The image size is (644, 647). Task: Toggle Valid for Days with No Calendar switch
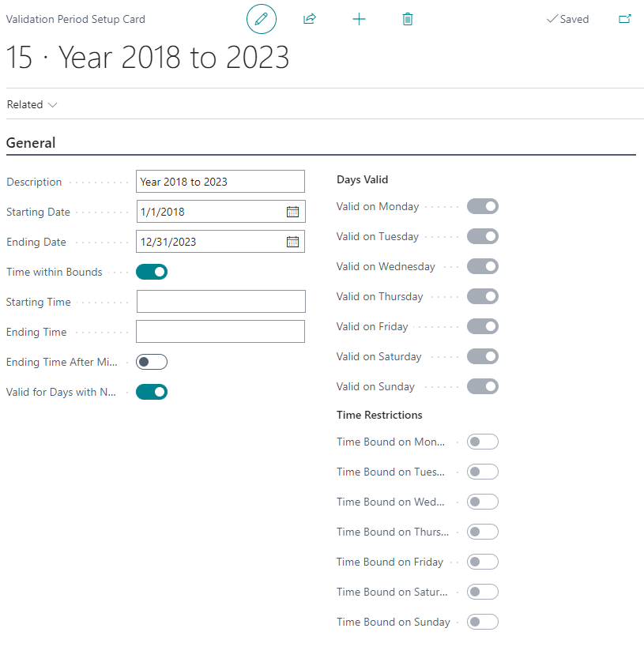coord(152,392)
